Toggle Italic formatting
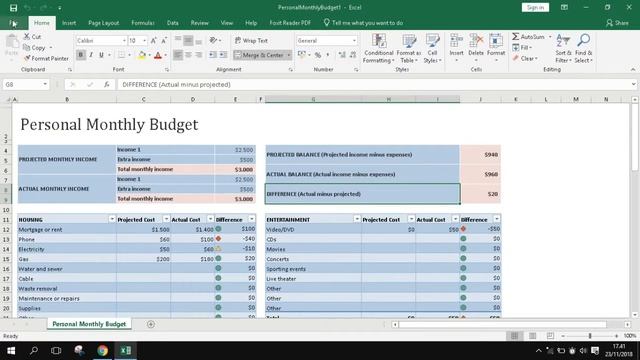The height and width of the screenshot is (360, 640). (x=91, y=55)
